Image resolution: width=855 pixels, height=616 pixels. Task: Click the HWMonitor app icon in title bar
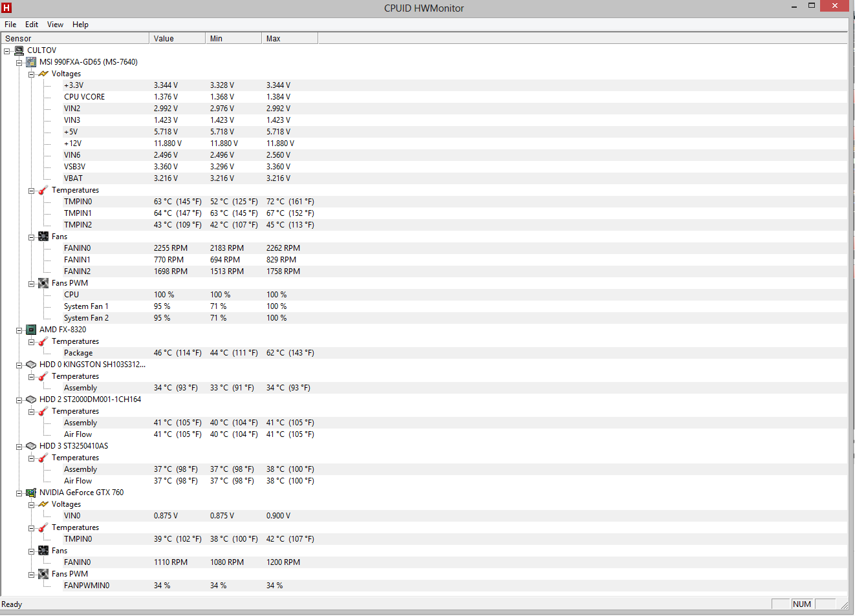coord(6,8)
